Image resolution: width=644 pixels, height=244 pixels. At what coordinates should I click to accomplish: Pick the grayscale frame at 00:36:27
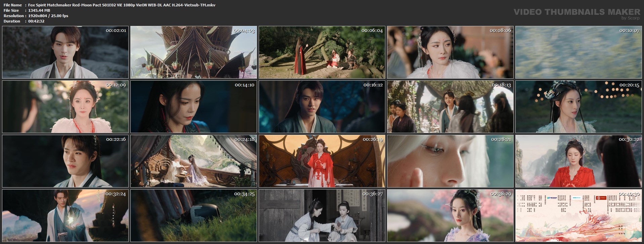322,216
